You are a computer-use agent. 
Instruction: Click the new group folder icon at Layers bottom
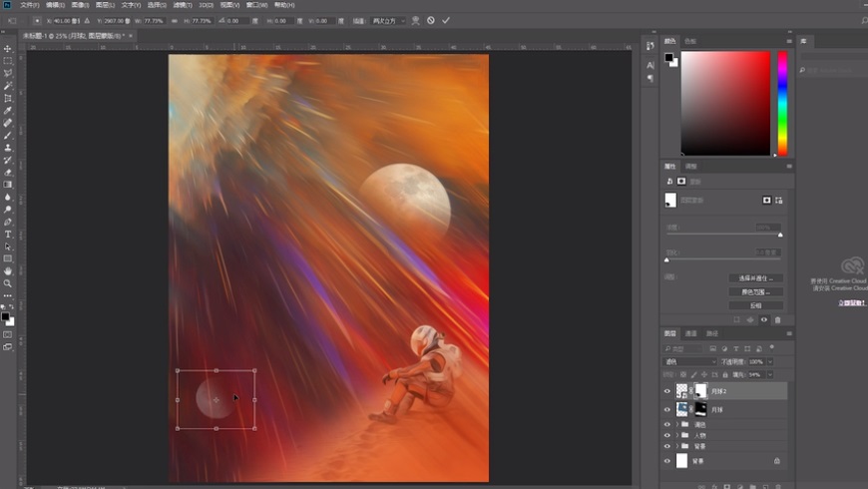pos(752,486)
